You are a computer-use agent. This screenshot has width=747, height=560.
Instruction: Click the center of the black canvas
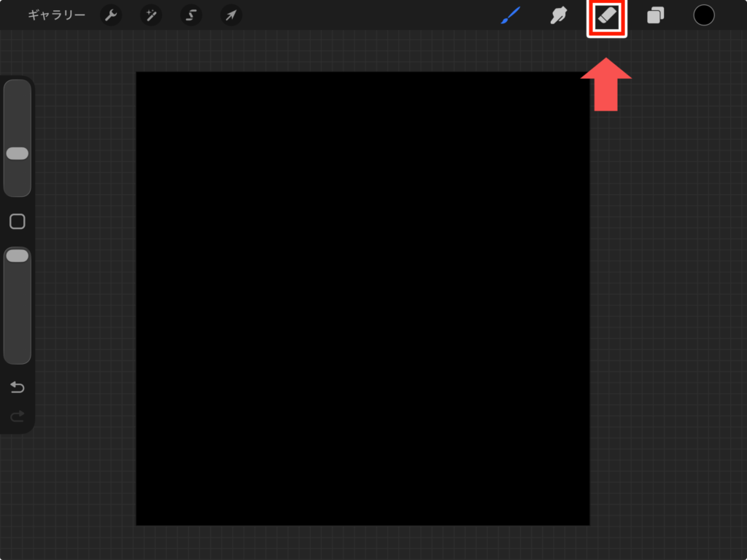coord(363,298)
